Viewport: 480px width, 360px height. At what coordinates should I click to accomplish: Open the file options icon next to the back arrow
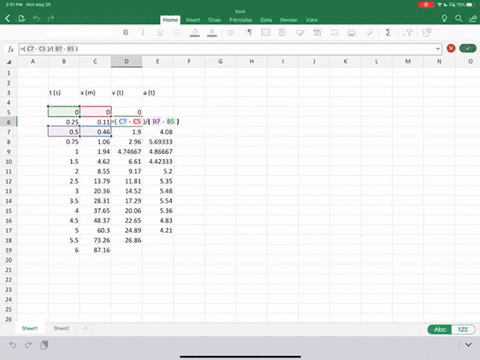(x=22, y=19)
